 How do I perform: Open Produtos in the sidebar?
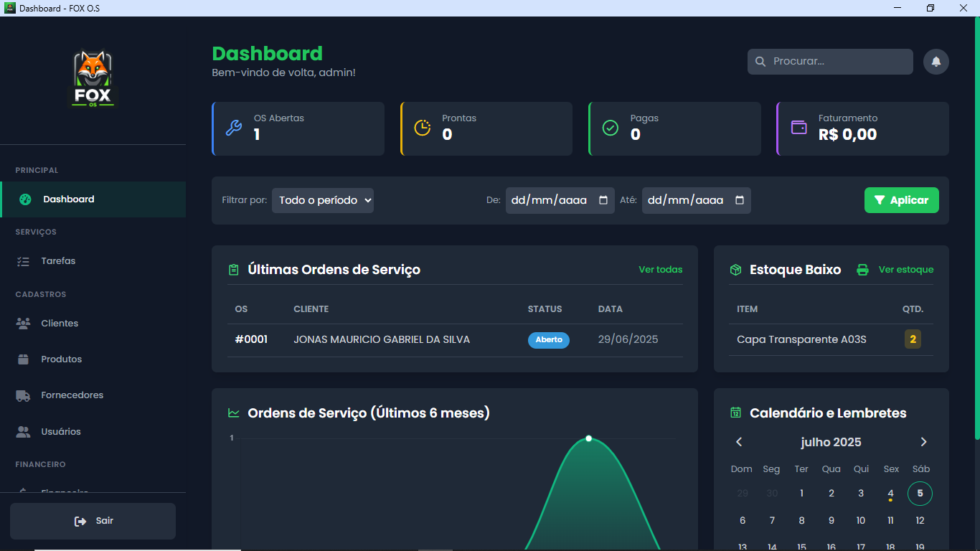click(x=61, y=359)
